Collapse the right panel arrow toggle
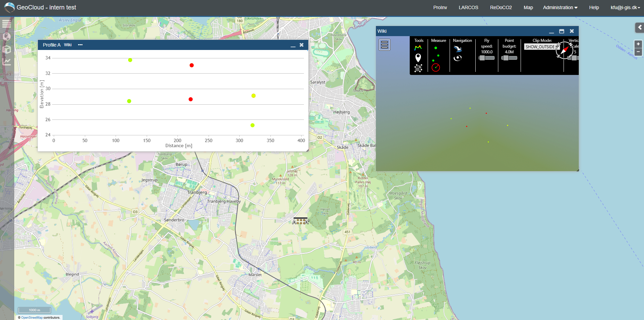 pyautogui.click(x=640, y=27)
